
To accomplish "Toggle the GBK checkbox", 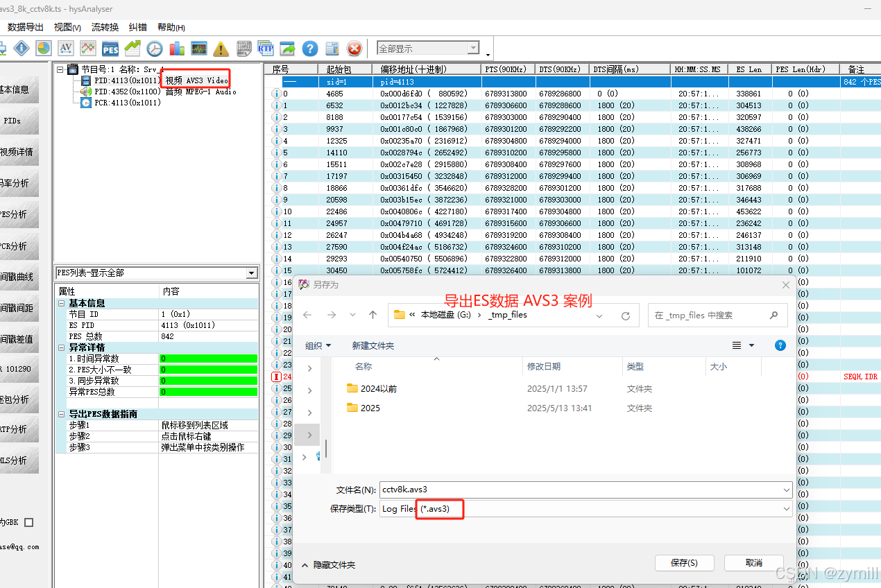I will pos(29,522).
